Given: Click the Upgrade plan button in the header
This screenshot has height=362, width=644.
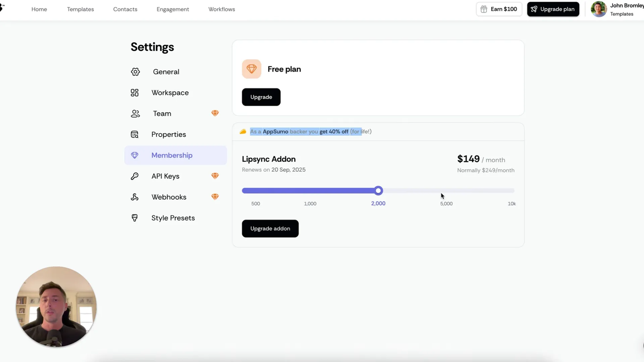Looking at the screenshot, I should point(553,9).
